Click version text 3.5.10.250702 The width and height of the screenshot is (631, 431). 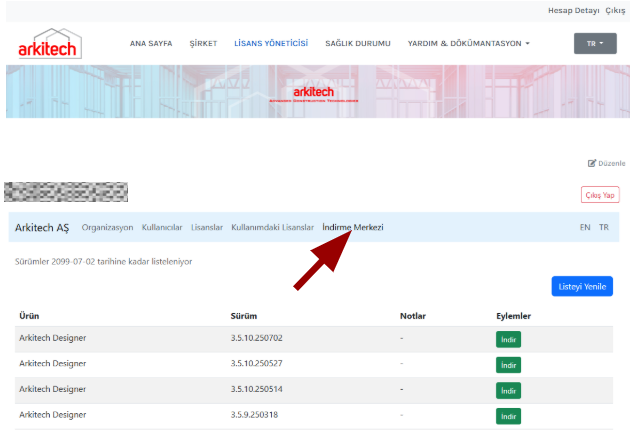click(257, 338)
